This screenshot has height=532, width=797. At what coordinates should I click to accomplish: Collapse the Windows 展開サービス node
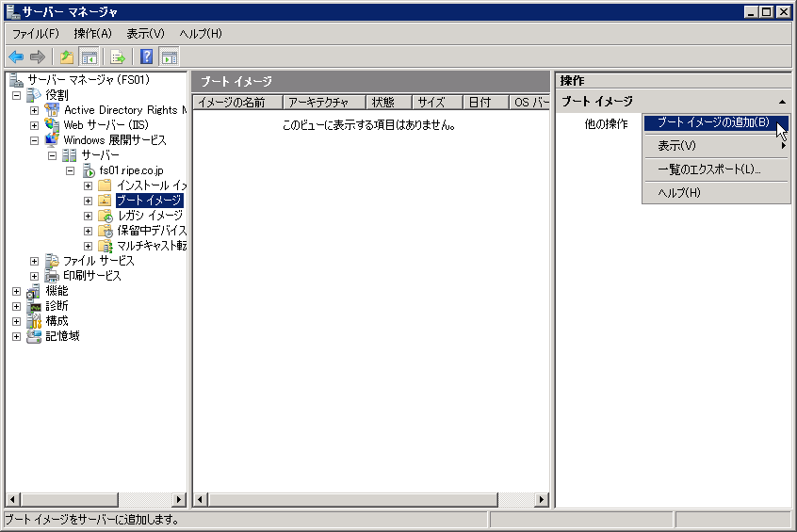coord(34,140)
